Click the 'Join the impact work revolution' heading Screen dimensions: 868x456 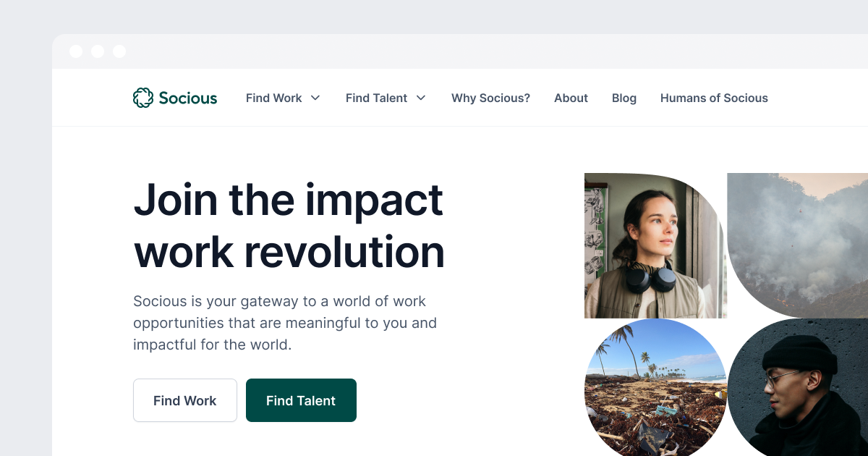pos(289,225)
